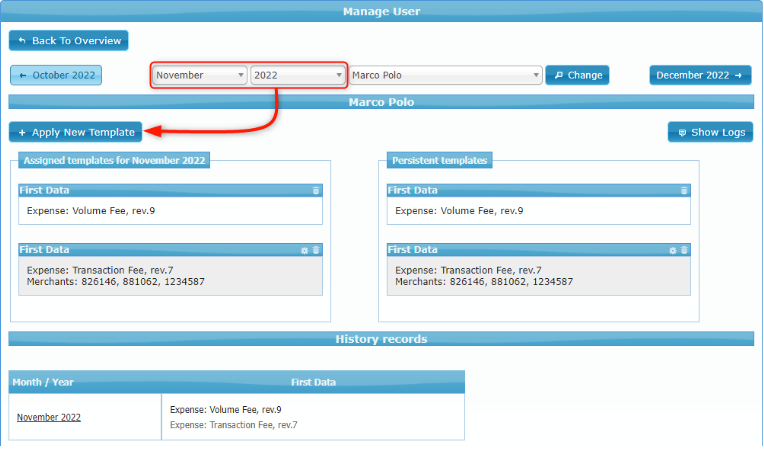Open the Marco Polo user dropdown
The width and height of the screenshot is (764, 452).
tap(445, 75)
